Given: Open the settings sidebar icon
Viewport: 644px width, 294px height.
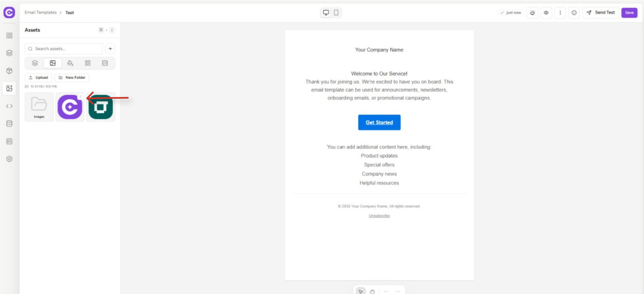Looking at the screenshot, I should tap(9, 159).
